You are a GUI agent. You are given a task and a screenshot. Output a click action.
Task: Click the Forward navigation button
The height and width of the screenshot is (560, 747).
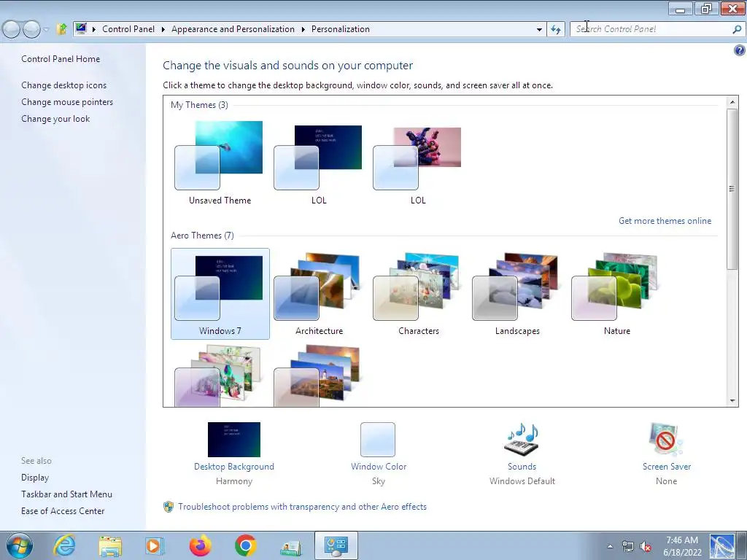[32, 29]
